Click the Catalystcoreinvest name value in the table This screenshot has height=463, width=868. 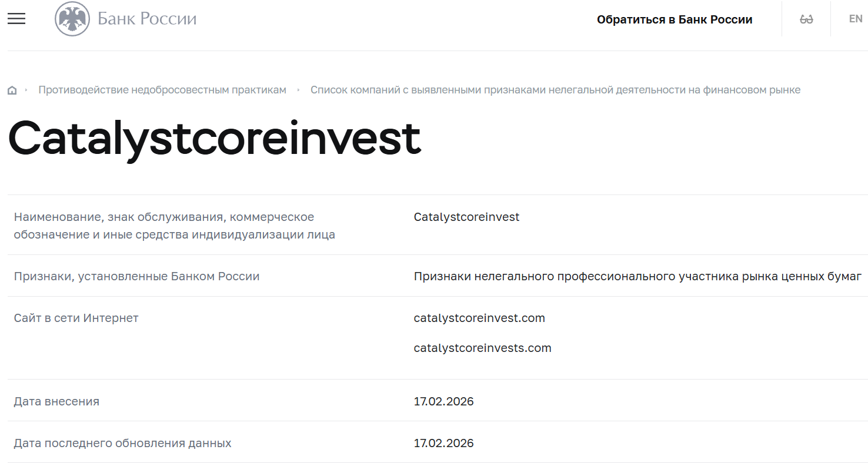click(466, 217)
